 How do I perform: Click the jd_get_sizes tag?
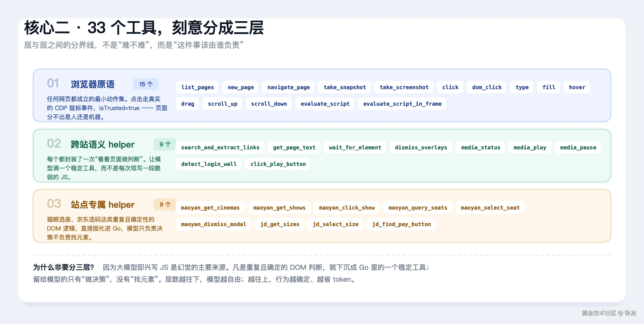coord(279,224)
